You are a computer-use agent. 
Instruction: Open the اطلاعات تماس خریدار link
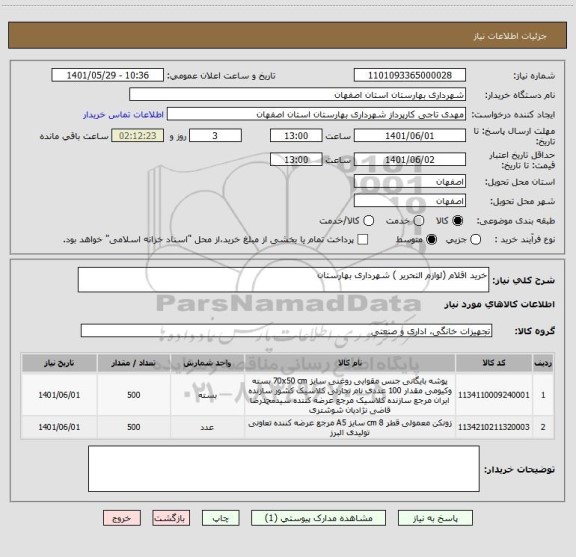[123, 115]
